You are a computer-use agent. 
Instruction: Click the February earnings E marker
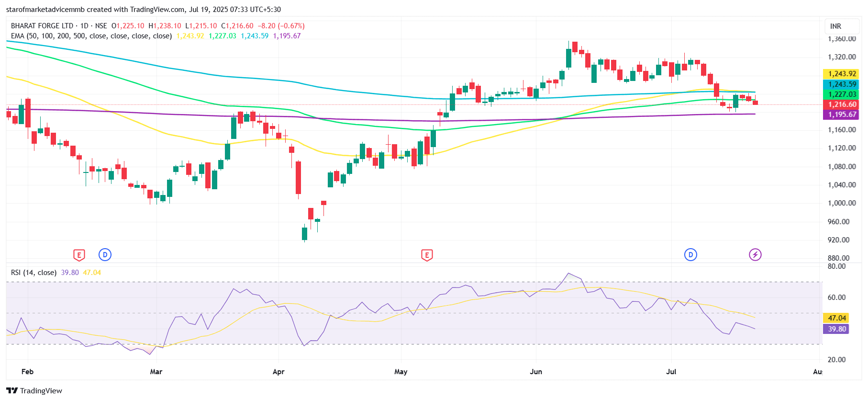(79, 255)
